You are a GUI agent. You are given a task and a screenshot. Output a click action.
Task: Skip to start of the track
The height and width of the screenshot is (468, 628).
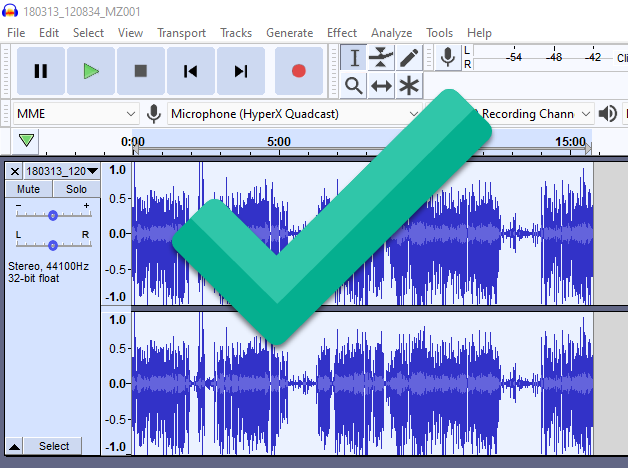(x=191, y=71)
